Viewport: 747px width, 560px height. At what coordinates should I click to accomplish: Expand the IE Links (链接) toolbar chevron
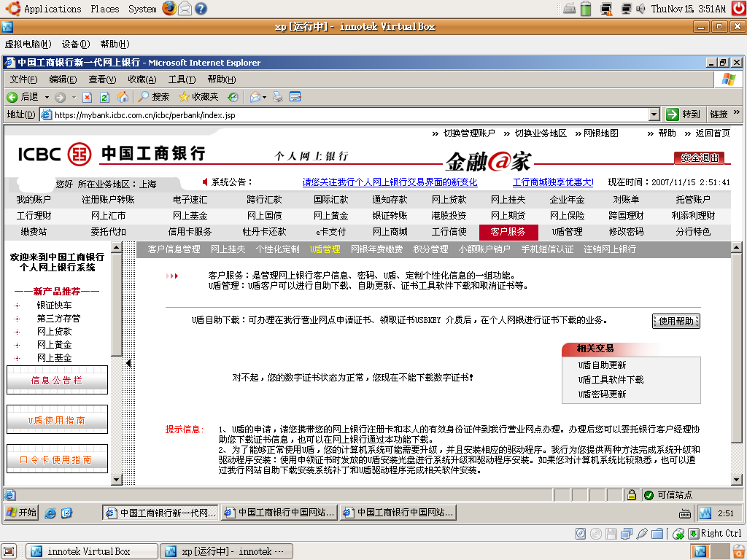click(x=736, y=112)
